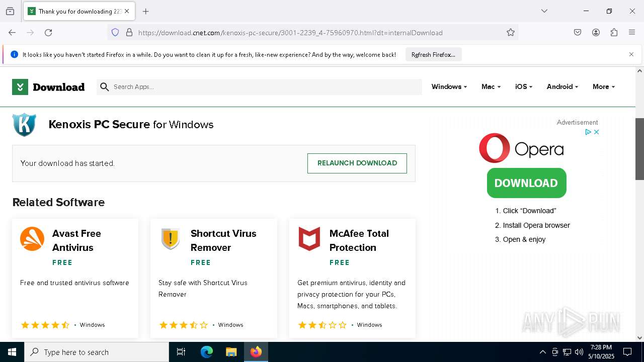
Task: Click the Kenoxis PC Secure shield logo
Action: click(x=24, y=125)
